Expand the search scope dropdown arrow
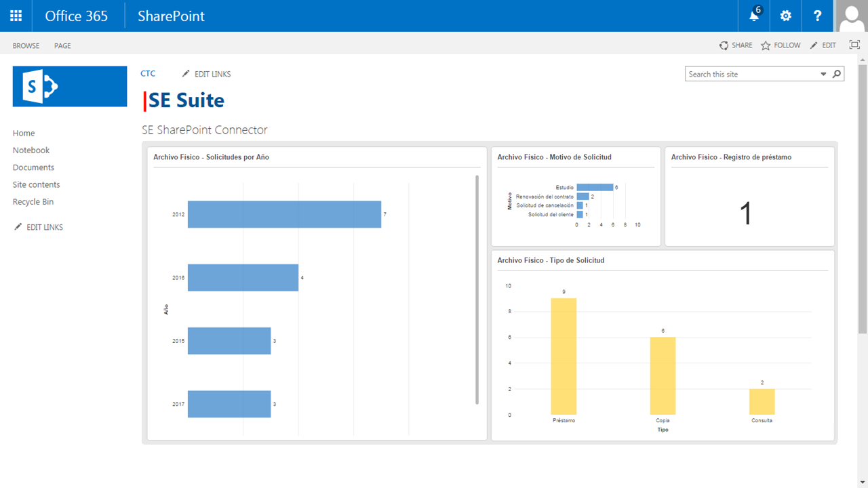Image resolution: width=868 pixels, height=488 pixels. tap(824, 74)
